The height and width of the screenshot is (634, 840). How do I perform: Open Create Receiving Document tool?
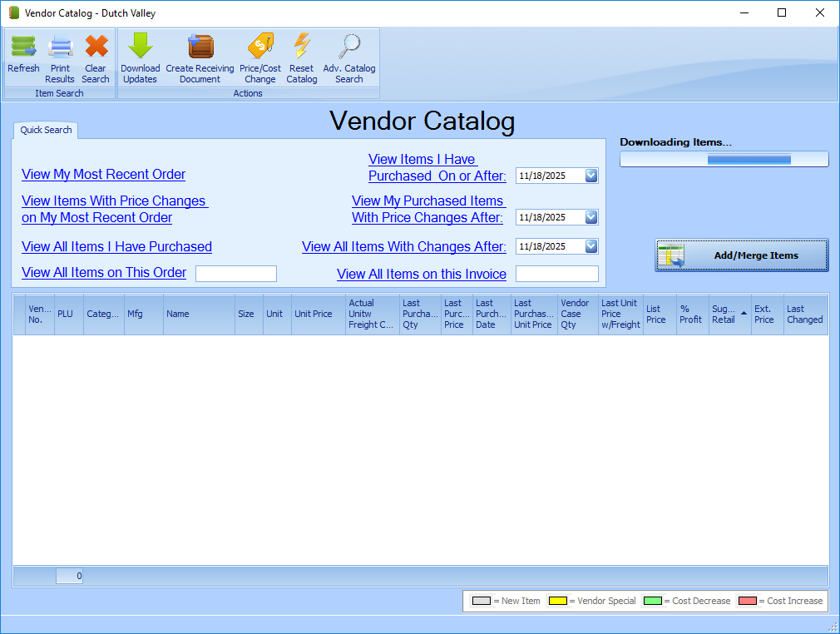[200, 48]
